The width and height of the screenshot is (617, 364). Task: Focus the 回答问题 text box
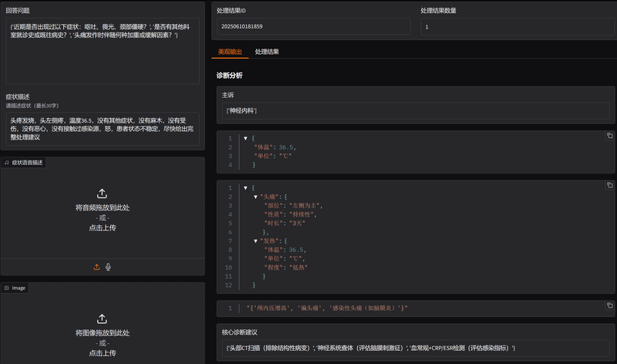coord(103,51)
